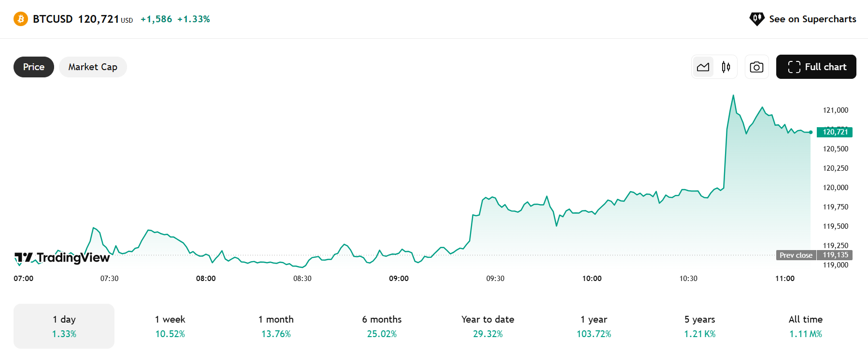Switch to Market Cap view

[93, 67]
